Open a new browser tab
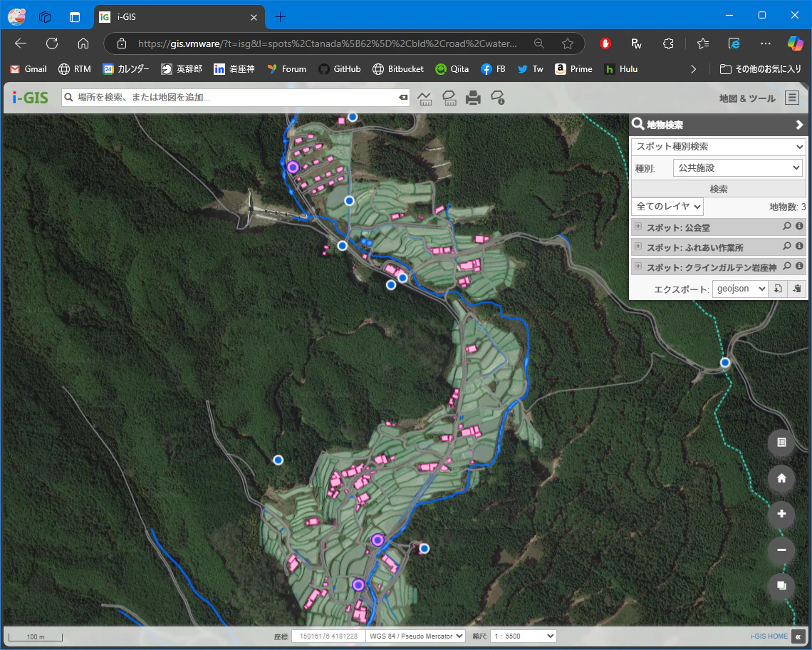This screenshot has height=650, width=812. click(x=280, y=17)
